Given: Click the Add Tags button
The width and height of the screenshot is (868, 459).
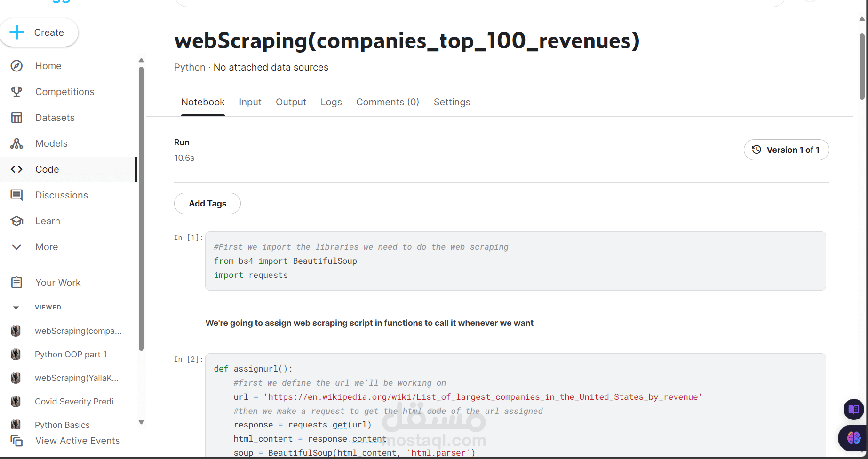Looking at the screenshot, I should [x=207, y=204].
